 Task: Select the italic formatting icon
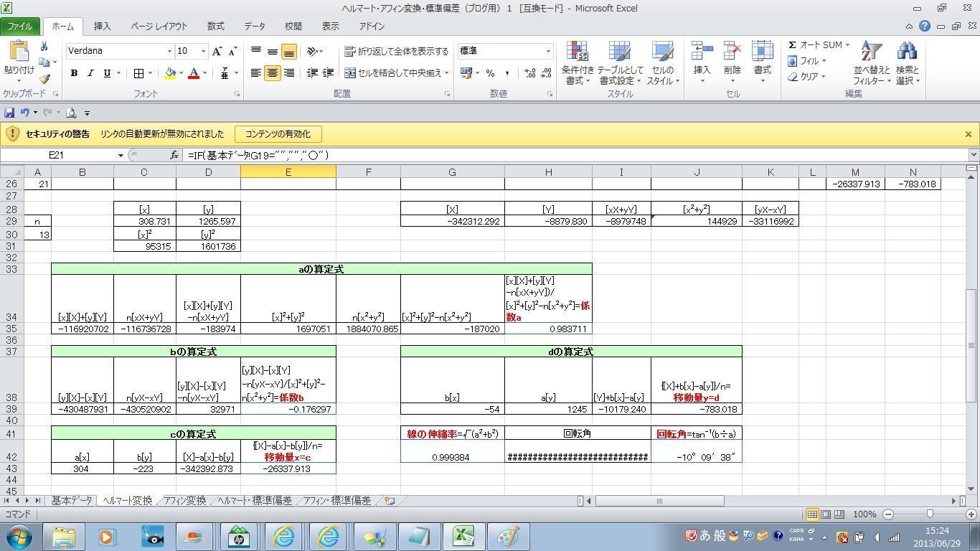point(90,72)
